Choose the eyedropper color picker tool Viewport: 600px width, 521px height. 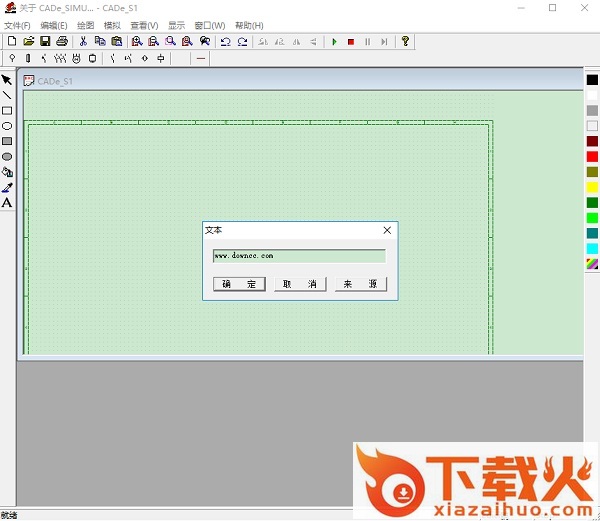click(7, 187)
